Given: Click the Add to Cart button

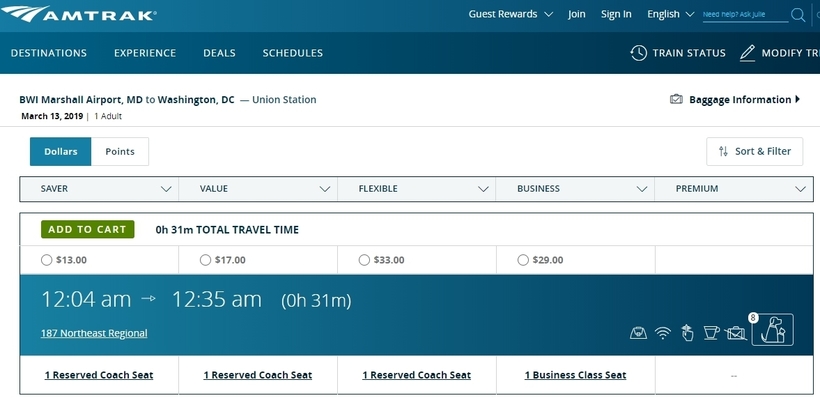Looking at the screenshot, I should [x=87, y=229].
